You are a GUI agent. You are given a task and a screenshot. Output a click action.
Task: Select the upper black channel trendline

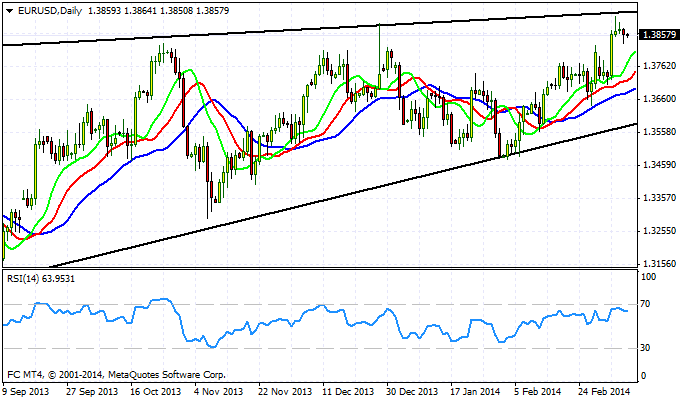[320, 28]
